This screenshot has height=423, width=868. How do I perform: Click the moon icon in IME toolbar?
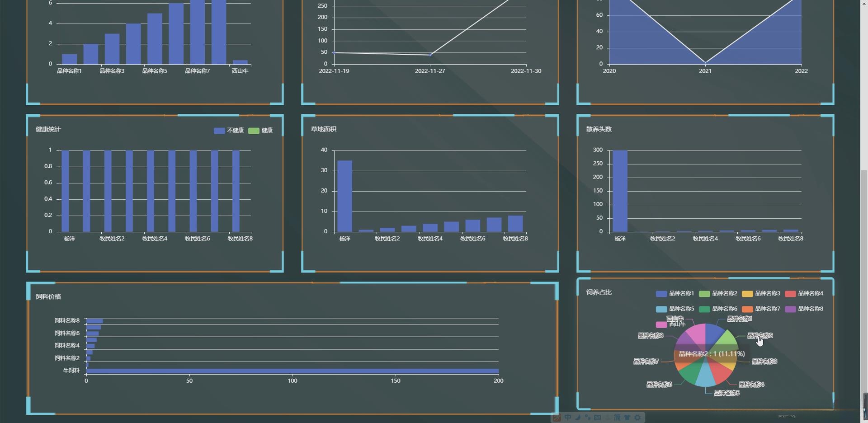point(578,417)
